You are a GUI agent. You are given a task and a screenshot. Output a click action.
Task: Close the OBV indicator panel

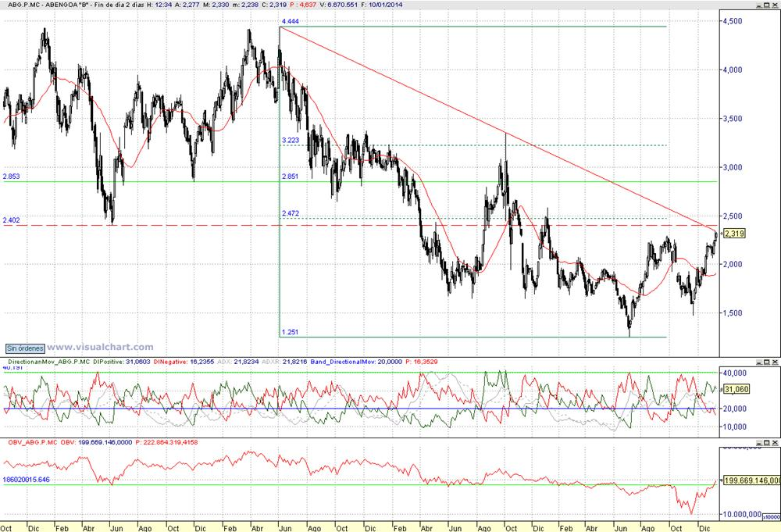point(775,443)
